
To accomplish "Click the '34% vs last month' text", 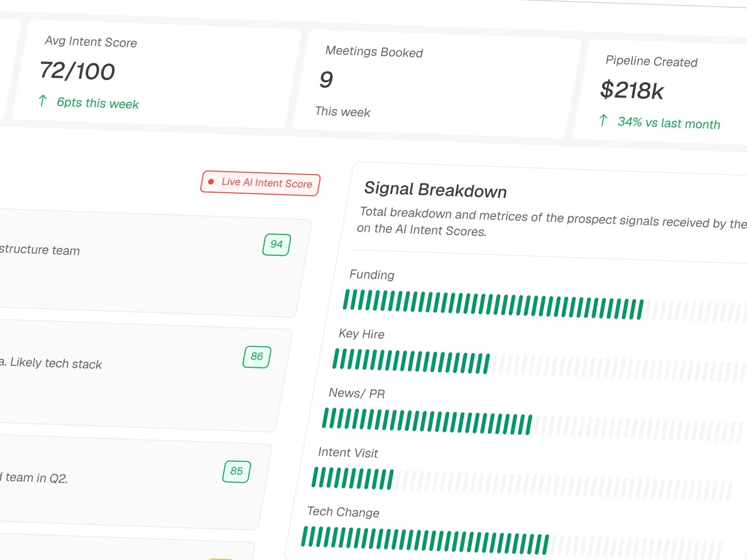I will click(x=669, y=123).
